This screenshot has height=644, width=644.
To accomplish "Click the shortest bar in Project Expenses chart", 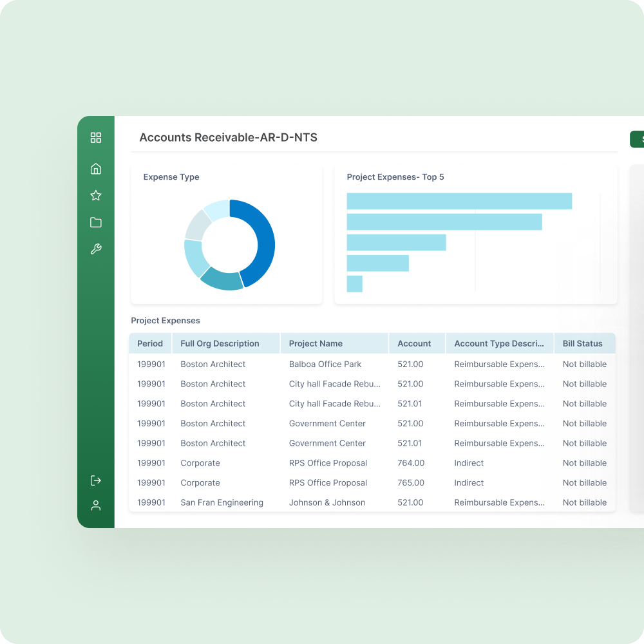I will tap(354, 284).
